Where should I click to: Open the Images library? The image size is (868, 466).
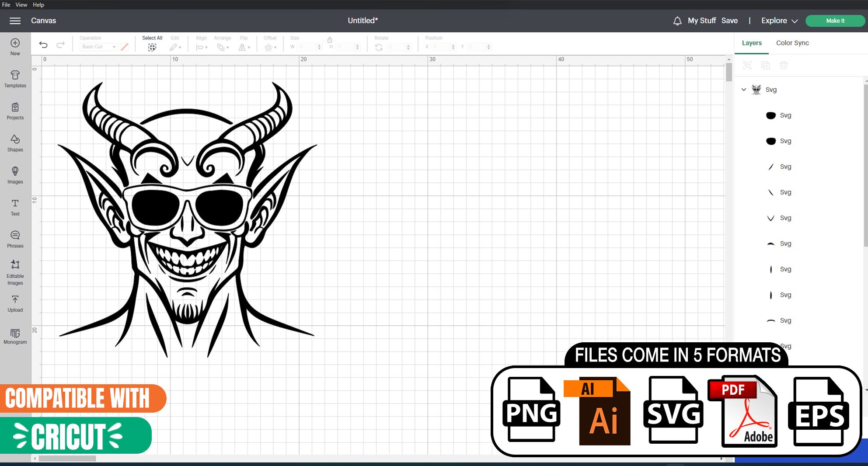click(15, 175)
